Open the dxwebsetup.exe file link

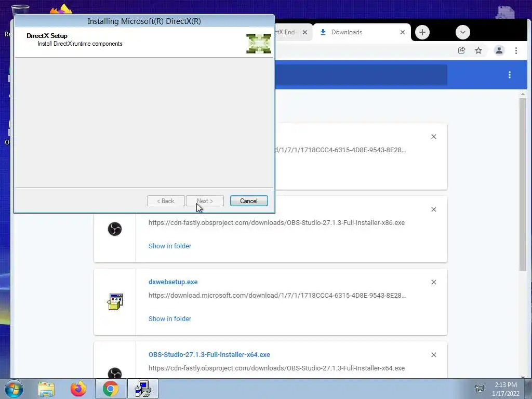point(173,282)
